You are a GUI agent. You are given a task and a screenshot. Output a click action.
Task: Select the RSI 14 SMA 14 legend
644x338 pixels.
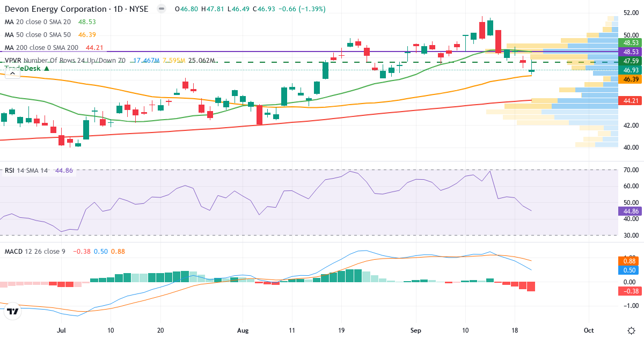pos(26,171)
